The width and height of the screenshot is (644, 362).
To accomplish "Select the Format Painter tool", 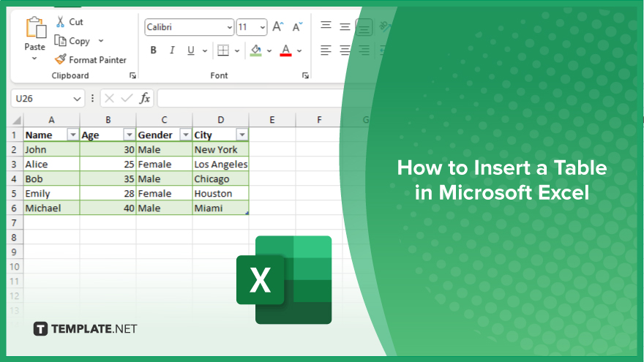I will point(91,60).
